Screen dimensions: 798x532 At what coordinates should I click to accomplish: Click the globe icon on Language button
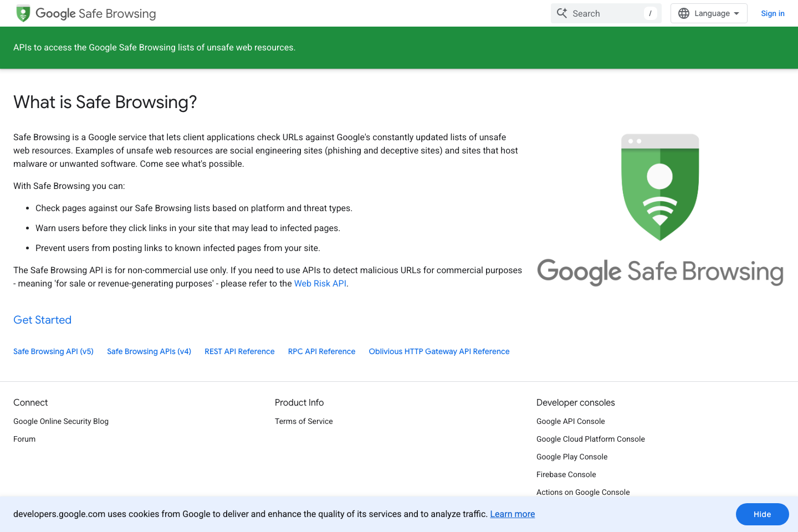(x=683, y=13)
